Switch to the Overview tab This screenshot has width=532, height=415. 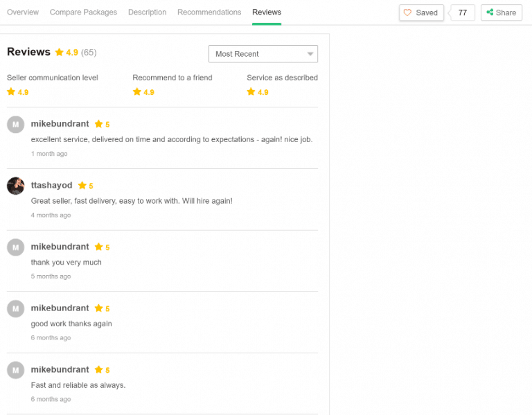[x=23, y=12]
